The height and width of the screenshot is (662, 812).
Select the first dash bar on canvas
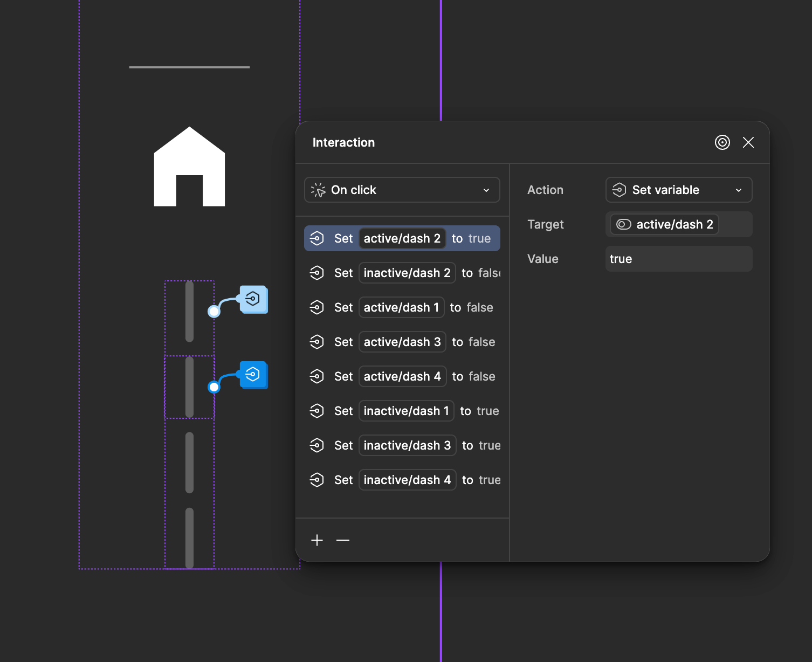[x=189, y=312]
